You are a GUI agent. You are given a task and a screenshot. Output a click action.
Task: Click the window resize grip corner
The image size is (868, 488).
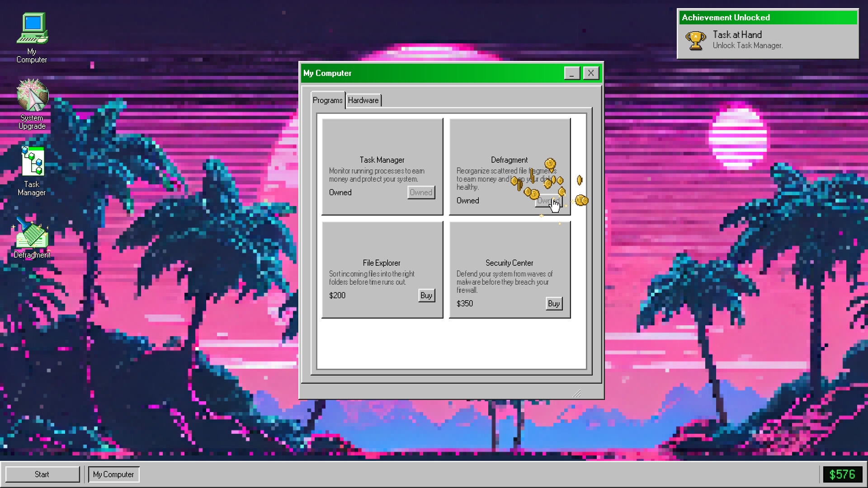(576, 394)
